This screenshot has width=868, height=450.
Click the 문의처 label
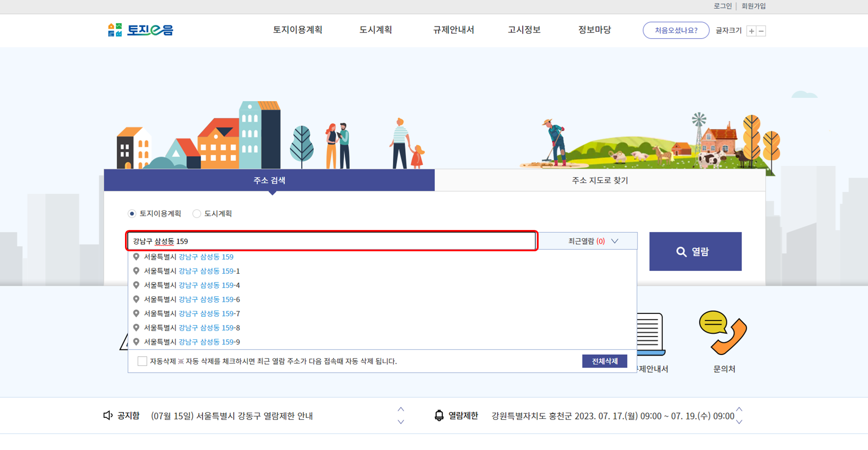click(724, 369)
